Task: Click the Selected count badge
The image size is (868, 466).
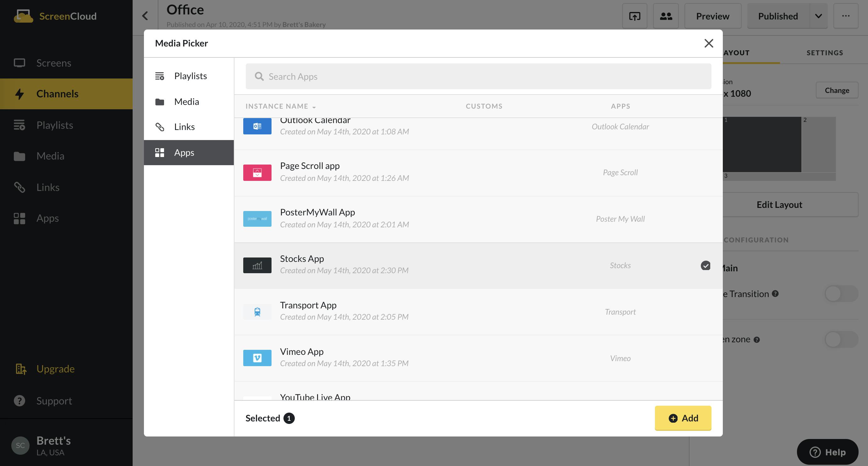Action: 289,419
